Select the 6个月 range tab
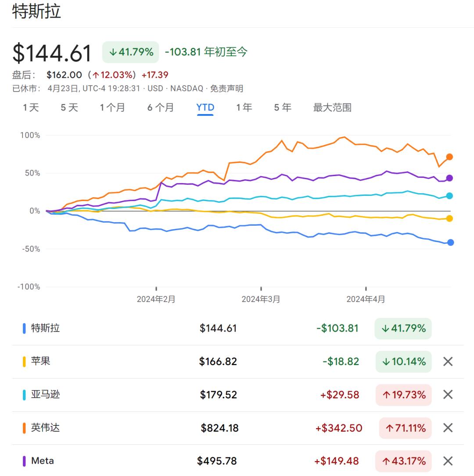The height and width of the screenshot is (476, 474). point(161,108)
